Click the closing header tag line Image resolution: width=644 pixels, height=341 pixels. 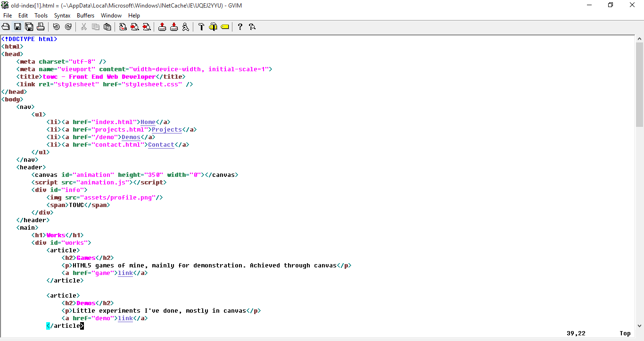click(x=33, y=220)
